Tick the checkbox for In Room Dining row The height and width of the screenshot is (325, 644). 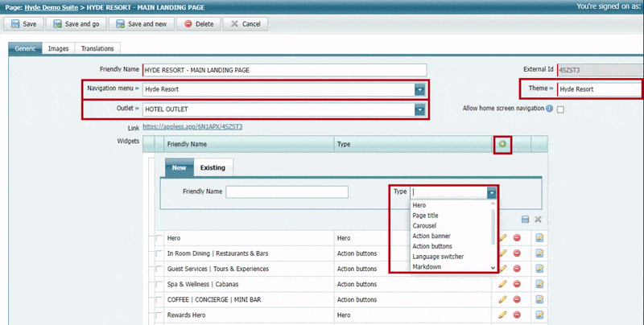point(159,253)
